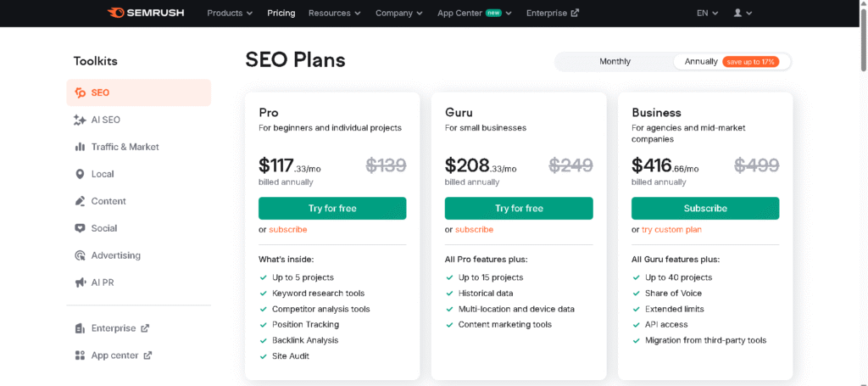Viewport: 868px width, 386px height.
Task: Switch billing toggle to Annually
Action: coord(731,62)
